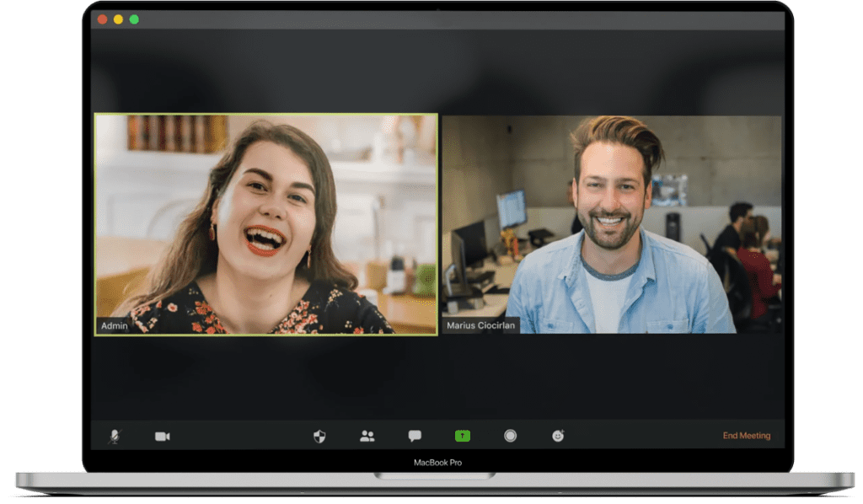Click the End Meeting button
This screenshot has width=863, height=504.
747,436
